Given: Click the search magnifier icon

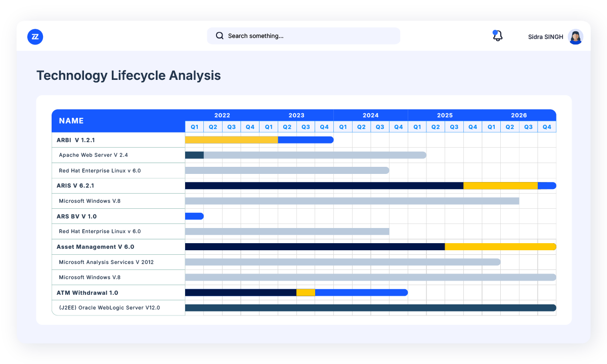Looking at the screenshot, I should point(220,36).
